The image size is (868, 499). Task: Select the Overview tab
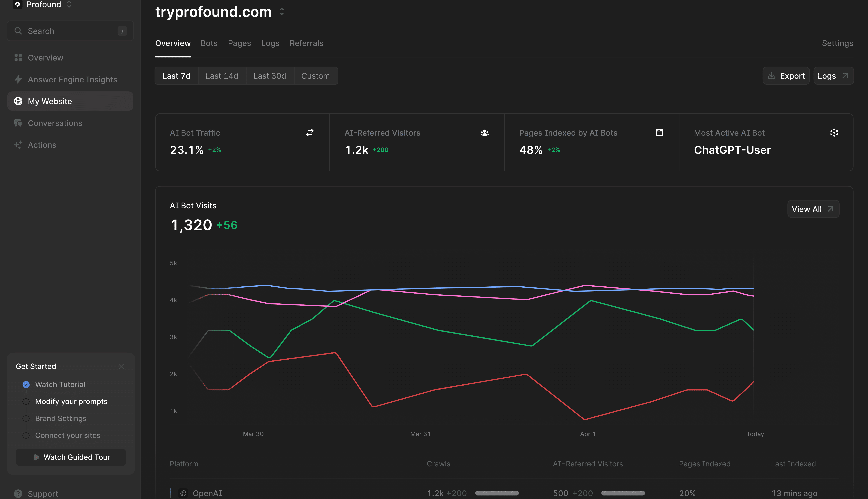(173, 43)
